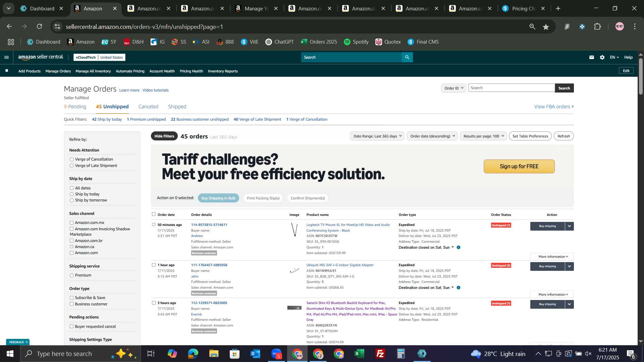Click Hide Filters button
Image resolution: width=644 pixels, height=362 pixels.
pos(164,136)
